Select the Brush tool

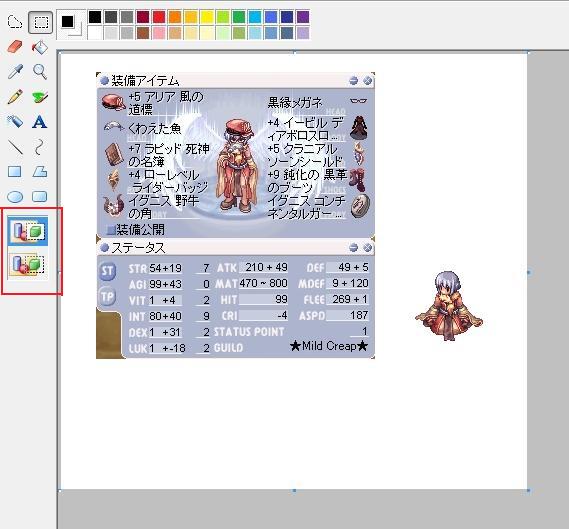pyautogui.click(x=40, y=97)
